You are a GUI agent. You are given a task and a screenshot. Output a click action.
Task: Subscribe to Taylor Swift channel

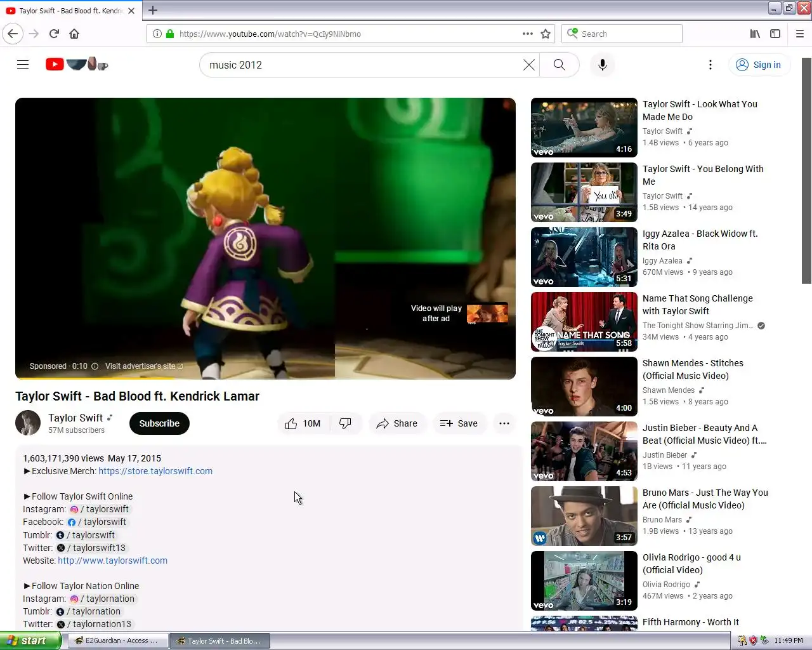159,423
